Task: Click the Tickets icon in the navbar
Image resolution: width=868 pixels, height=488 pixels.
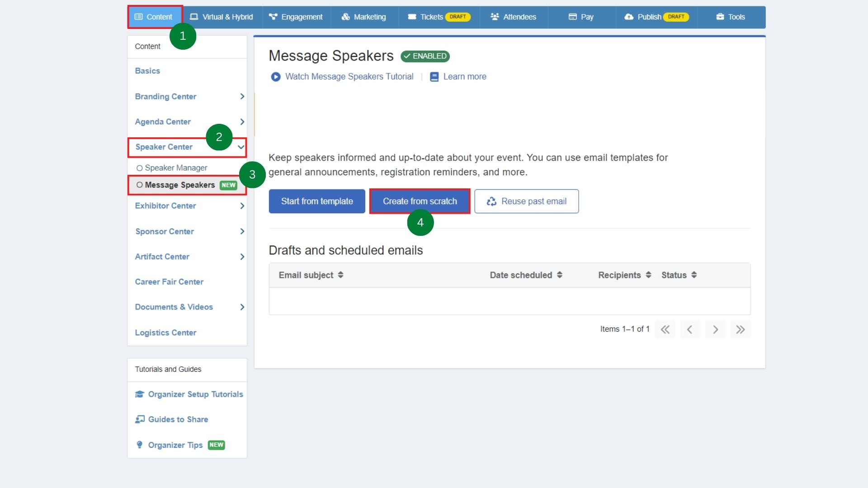Action: [x=412, y=17]
